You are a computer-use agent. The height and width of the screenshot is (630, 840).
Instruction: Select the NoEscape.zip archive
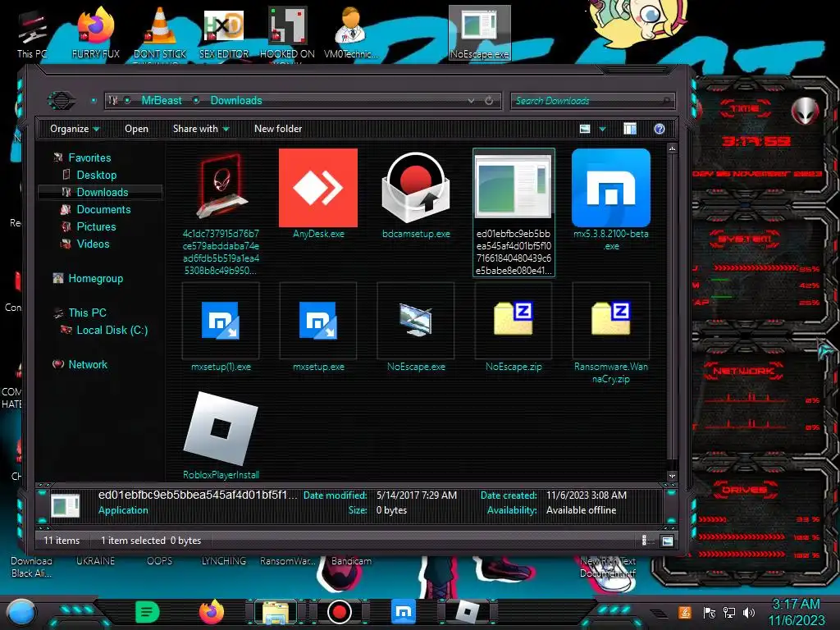tap(514, 319)
